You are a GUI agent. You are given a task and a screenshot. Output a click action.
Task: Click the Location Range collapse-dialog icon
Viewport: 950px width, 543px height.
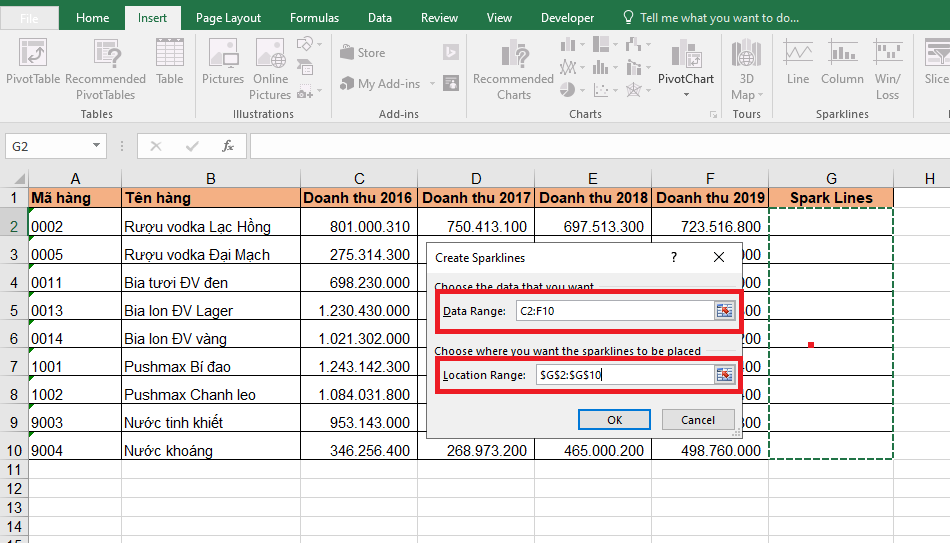(724, 375)
